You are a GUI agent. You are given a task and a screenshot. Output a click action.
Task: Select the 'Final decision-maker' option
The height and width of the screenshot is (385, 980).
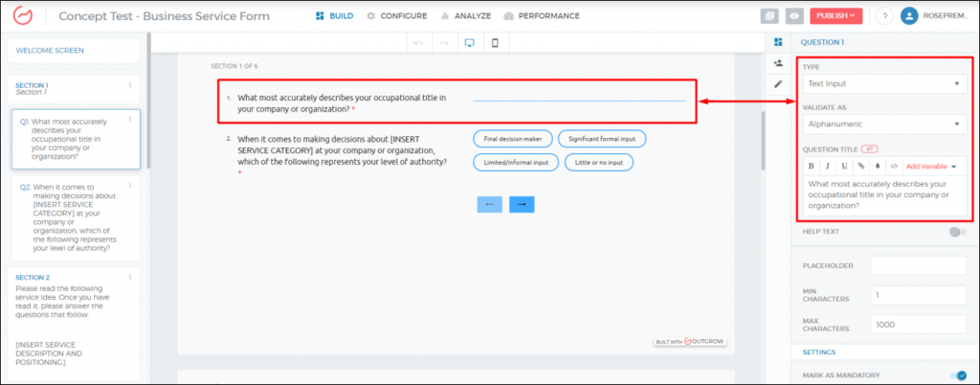(512, 139)
